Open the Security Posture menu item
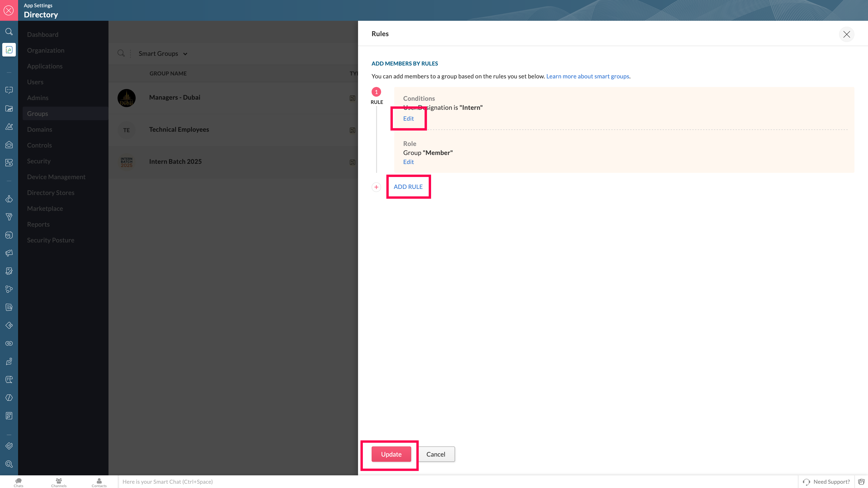868x488 pixels. coord(51,240)
